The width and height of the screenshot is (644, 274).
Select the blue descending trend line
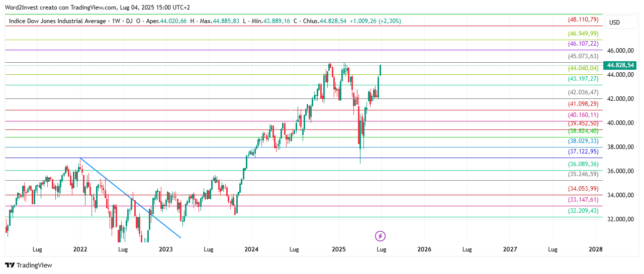(131, 198)
